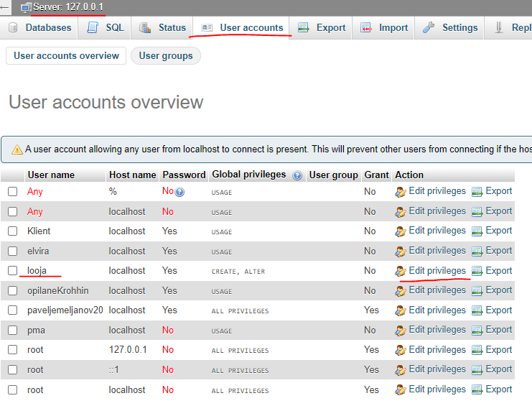Image resolution: width=532 pixels, height=406 pixels.
Task: Open the Import tab
Action: pyautogui.click(x=385, y=28)
